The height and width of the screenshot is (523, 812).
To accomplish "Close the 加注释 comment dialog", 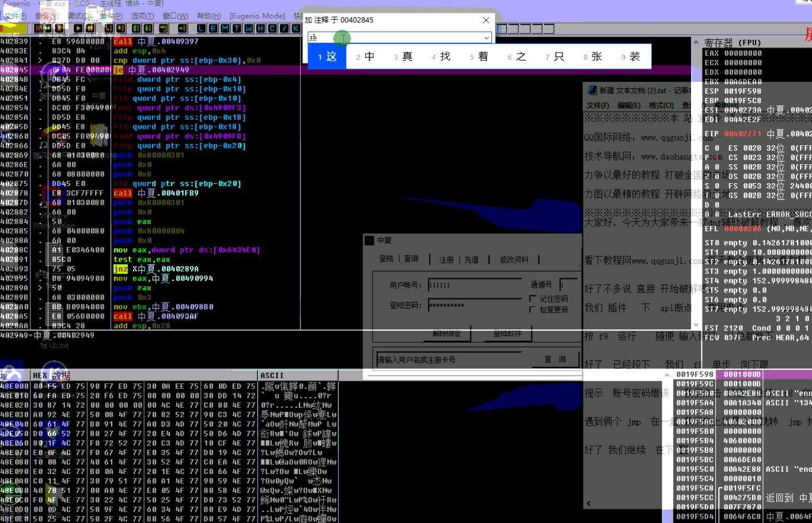I will [x=486, y=20].
